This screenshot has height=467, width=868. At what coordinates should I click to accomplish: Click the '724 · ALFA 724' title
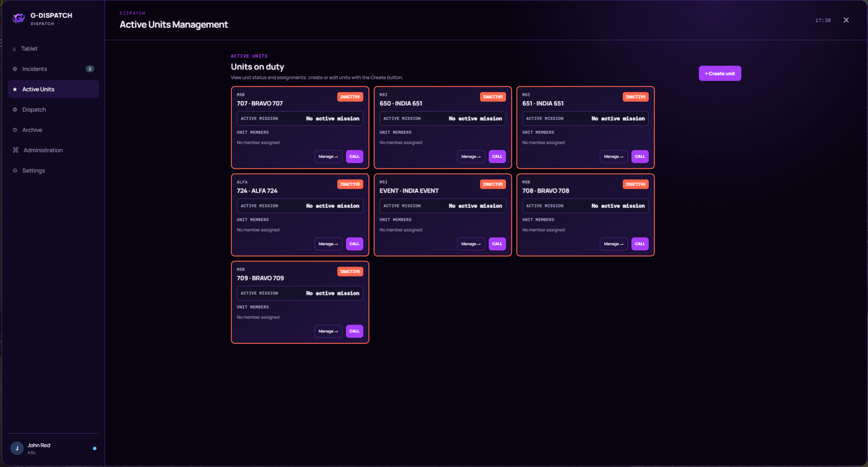click(x=257, y=191)
